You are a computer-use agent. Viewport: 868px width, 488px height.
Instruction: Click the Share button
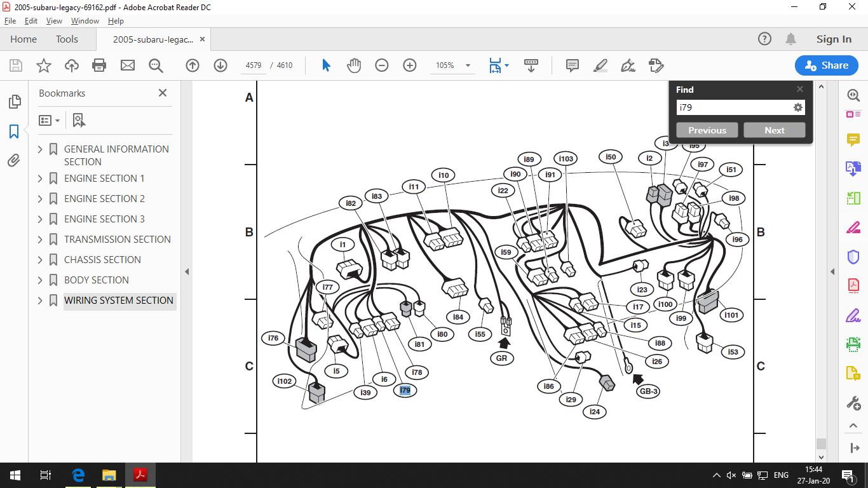pyautogui.click(x=826, y=65)
